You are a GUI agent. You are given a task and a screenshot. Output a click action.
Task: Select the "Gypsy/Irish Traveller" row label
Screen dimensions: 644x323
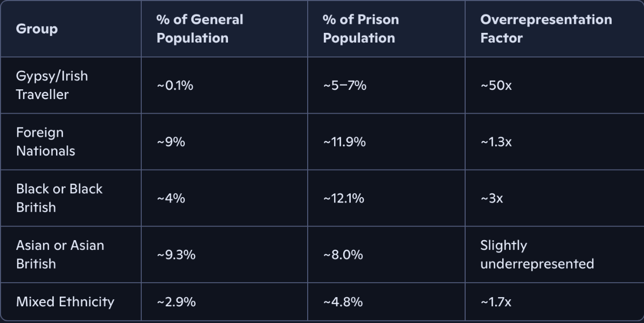click(52, 85)
